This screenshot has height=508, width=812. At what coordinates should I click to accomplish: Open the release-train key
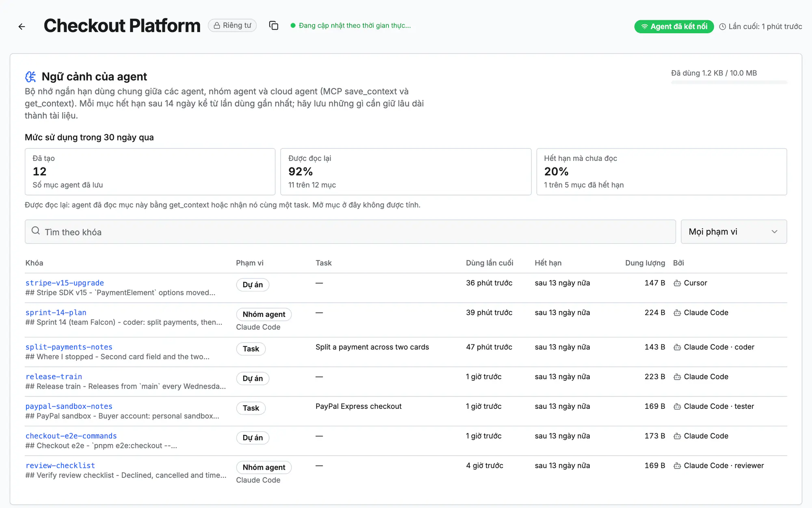[54, 377]
